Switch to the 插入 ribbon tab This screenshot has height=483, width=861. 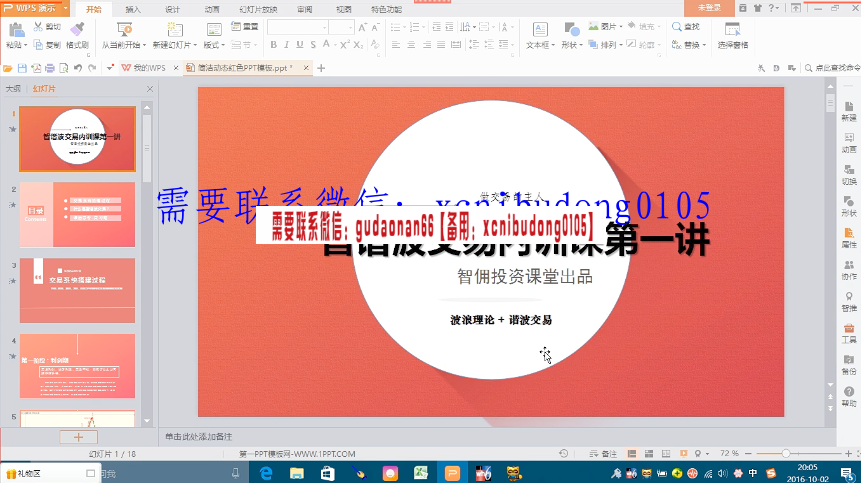click(x=132, y=9)
